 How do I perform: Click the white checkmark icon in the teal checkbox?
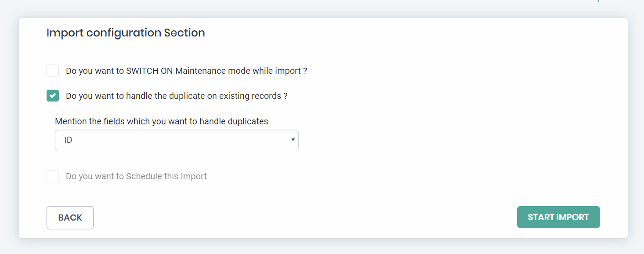tap(53, 96)
